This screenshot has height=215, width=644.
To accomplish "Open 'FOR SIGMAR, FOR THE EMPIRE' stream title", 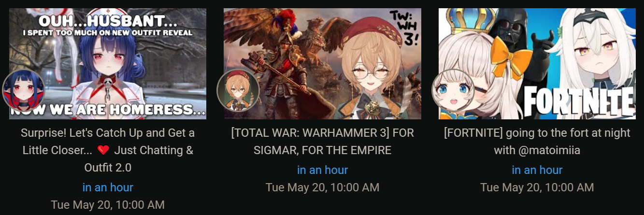I will [322, 141].
